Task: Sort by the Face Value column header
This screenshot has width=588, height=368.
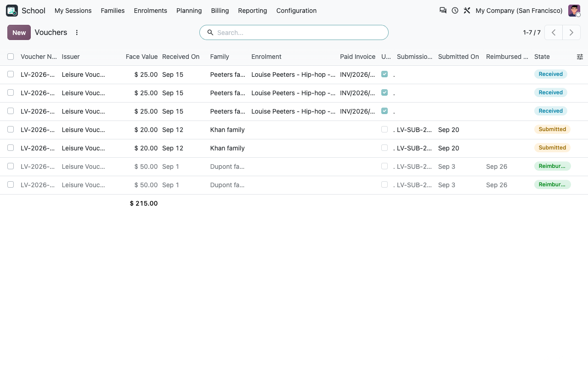Action: pyautogui.click(x=141, y=57)
